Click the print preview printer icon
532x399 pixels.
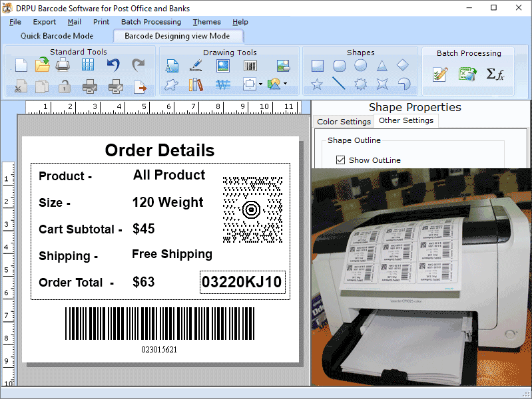click(x=90, y=86)
